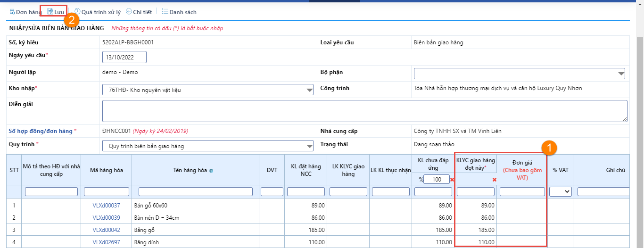Edit the Ngày yêu cầu date field

pyautogui.click(x=124, y=57)
